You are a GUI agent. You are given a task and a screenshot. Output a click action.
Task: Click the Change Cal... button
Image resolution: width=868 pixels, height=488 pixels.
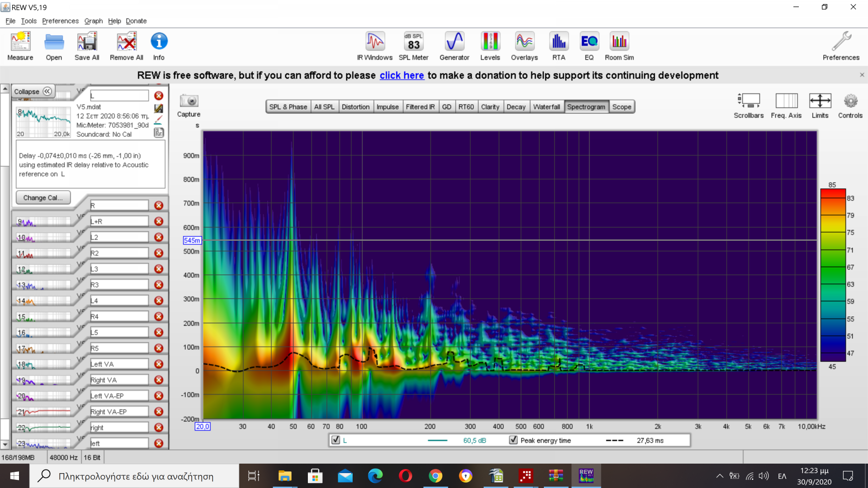click(43, 197)
